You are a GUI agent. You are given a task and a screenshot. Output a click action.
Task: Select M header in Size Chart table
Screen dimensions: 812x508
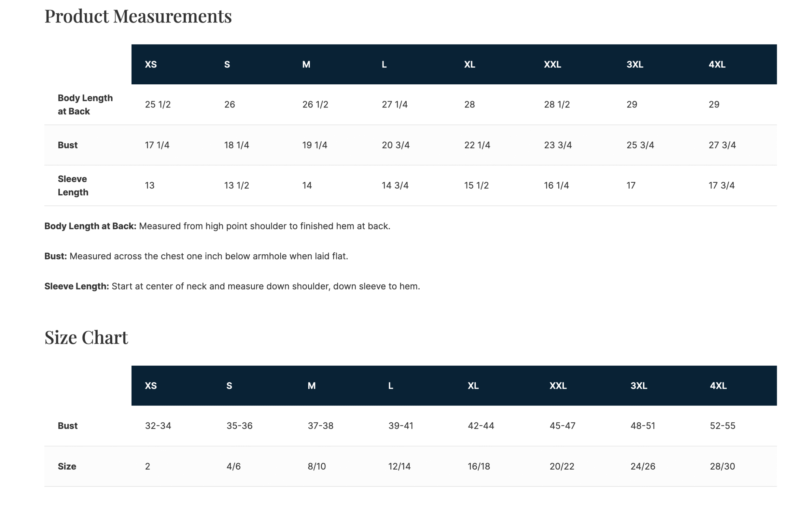pyautogui.click(x=311, y=386)
